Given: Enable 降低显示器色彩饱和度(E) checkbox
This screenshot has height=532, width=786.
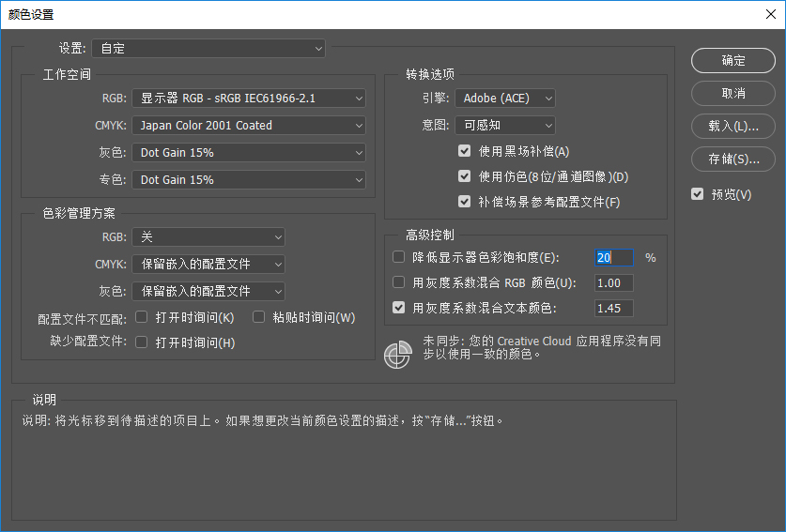Looking at the screenshot, I should 398,257.
